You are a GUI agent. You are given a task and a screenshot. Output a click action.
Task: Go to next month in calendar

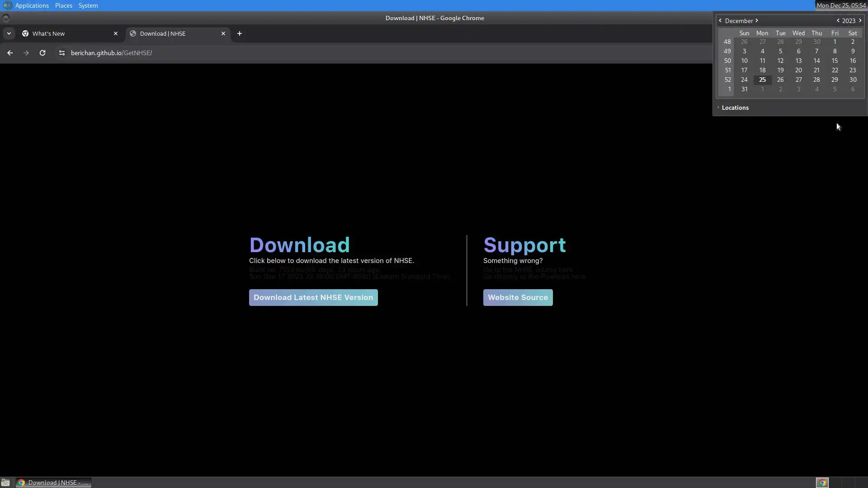point(757,21)
